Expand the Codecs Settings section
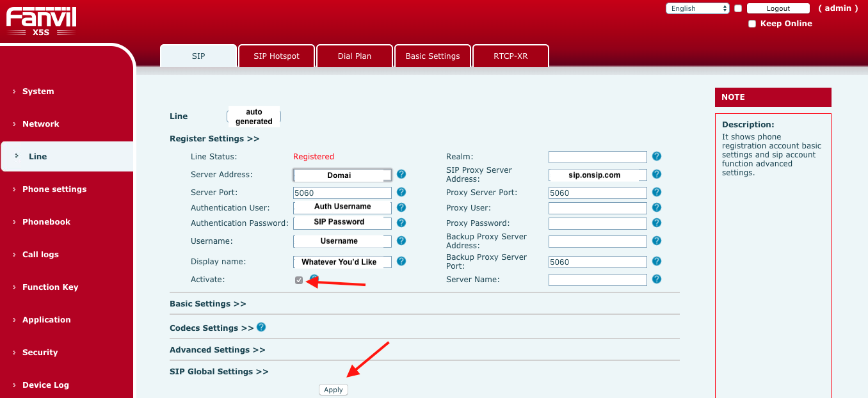868x398 pixels. pos(212,328)
